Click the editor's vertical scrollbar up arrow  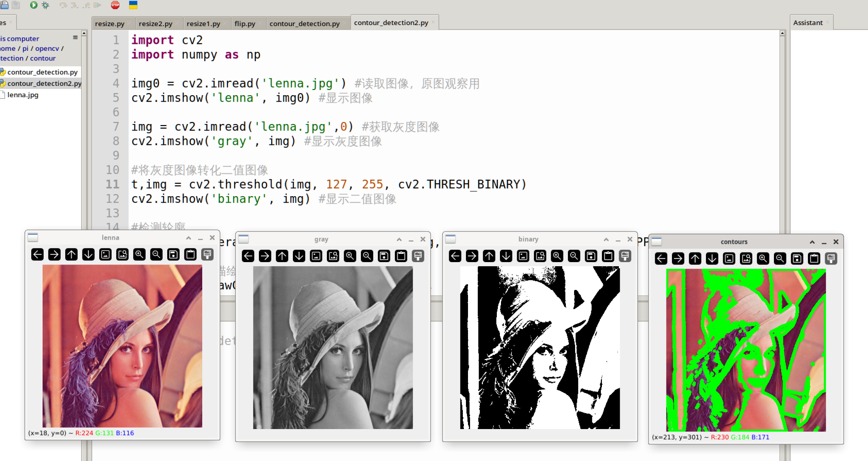tap(782, 33)
